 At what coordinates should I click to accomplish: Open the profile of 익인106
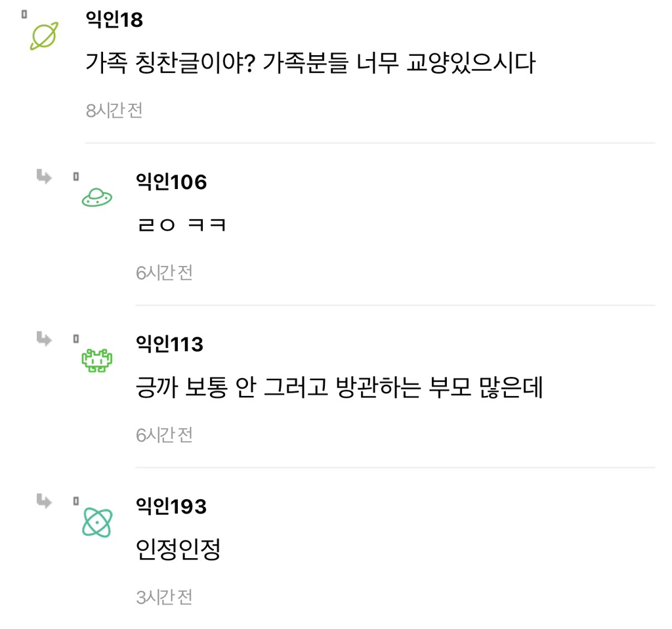[x=169, y=183]
